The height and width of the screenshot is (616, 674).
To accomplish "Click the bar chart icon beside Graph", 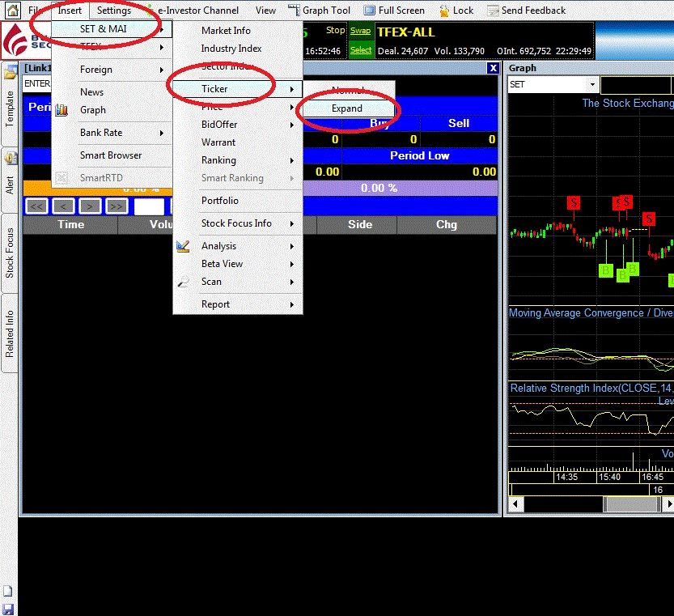I will (x=61, y=110).
